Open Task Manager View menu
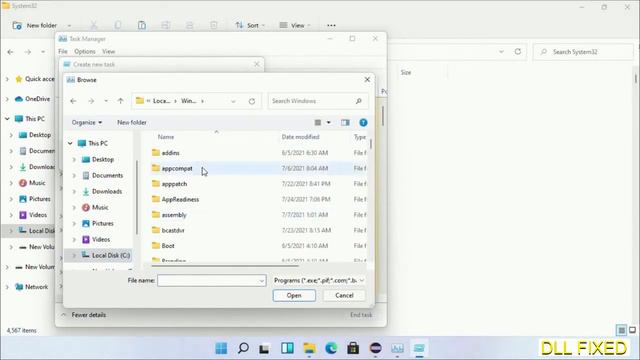Image resolution: width=640 pixels, height=360 pixels. [x=109, y=51]
